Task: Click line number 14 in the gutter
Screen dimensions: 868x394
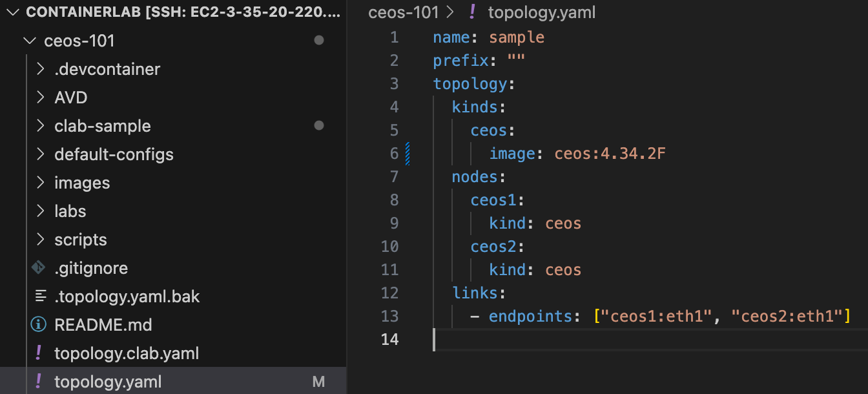Action: point(390,339)
